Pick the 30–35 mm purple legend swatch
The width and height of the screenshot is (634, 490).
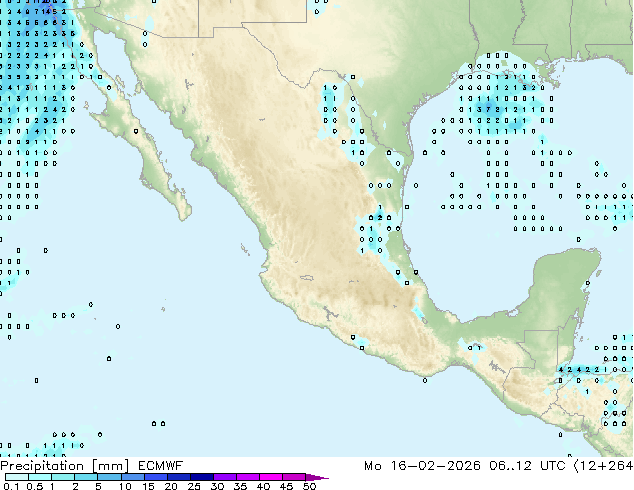coord(225,477)
